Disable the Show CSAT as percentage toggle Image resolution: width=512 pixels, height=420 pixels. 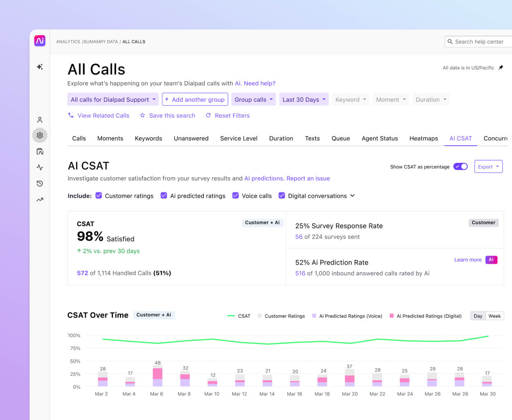(460, 167)
